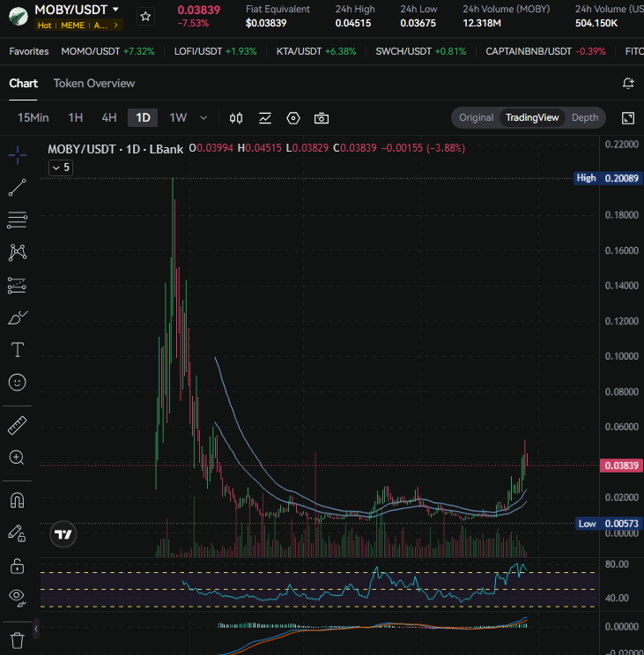Viewport: 644px width, 655px height.
Task: Open LOFI/USDT from favorites
Action: 215,51
